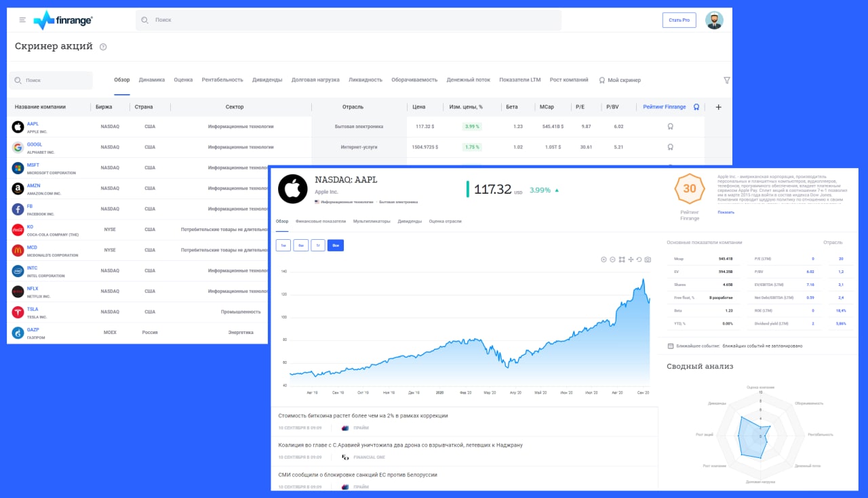Viewport: 868px width, 498px height.
Task: Open the screener filter funnel icon
Action: pyautogui.click(x=727, y=80)
